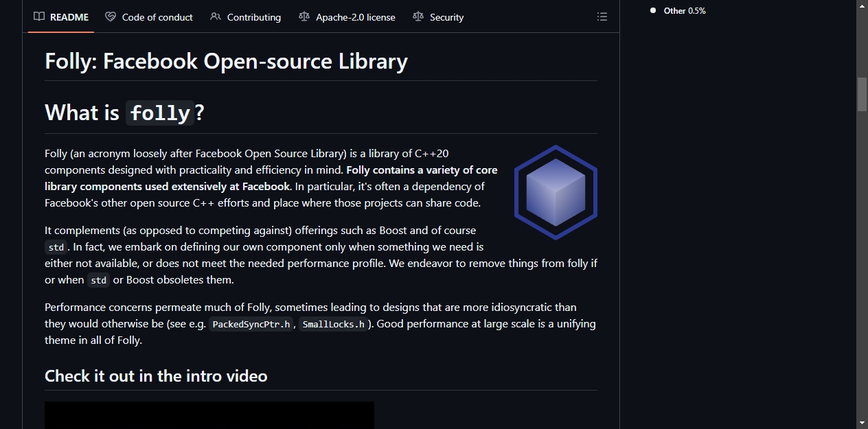The width and height of the screenshot is (868, 429).
Task: Click the Contributing people icon
Action: (216, 17)
